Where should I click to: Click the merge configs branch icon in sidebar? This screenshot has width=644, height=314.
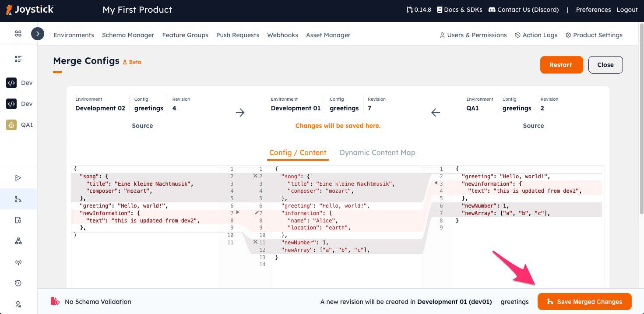tap(18, 199)
